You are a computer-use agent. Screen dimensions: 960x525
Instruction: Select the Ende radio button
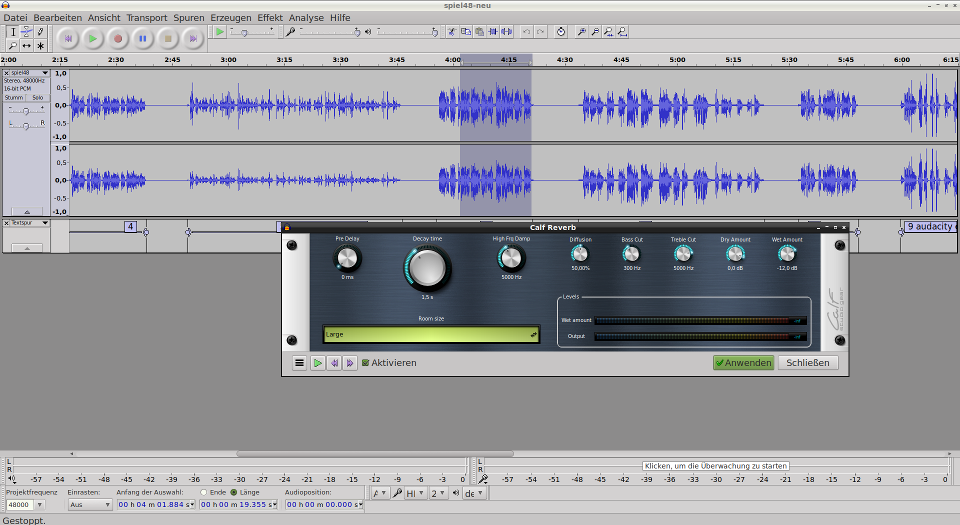pos(204,492)
